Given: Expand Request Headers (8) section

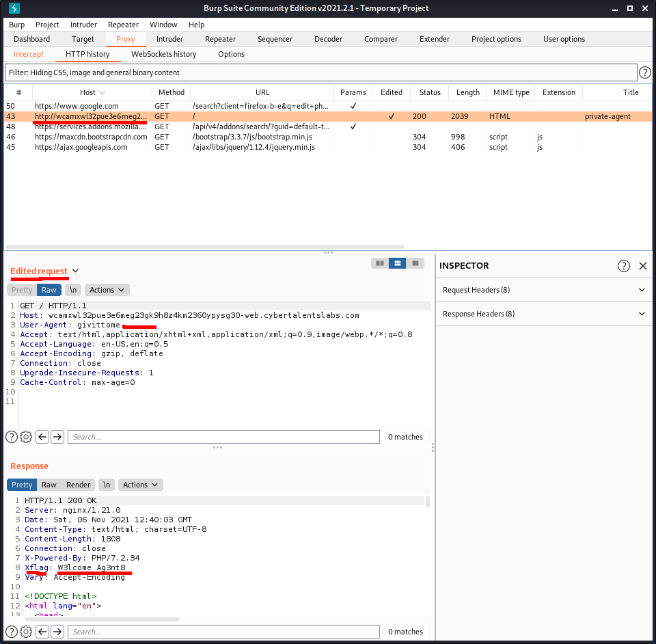Looking at the screenshot, I should point(543,290).
